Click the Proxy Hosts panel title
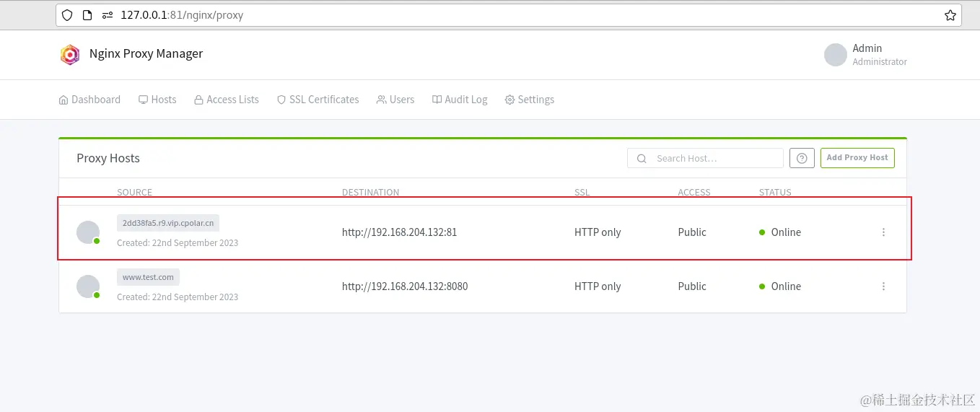Viewport: 980px width, 412px height. click(x=108, y=158)
